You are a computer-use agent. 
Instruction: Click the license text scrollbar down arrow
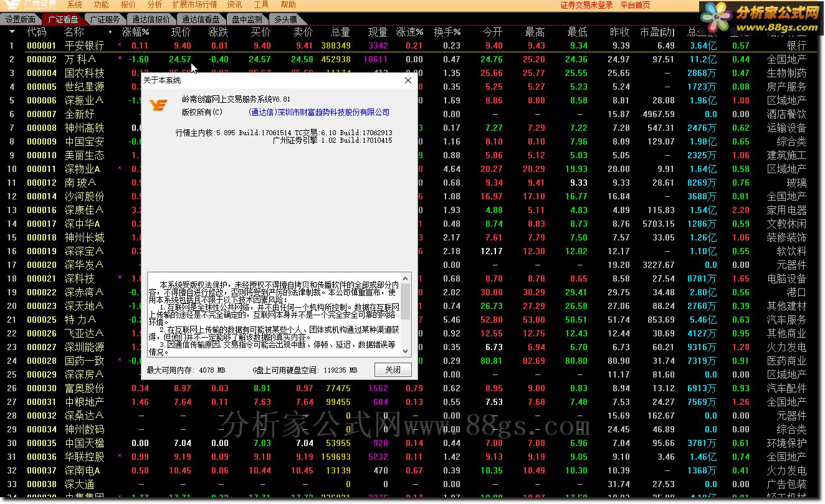point(406,351)
